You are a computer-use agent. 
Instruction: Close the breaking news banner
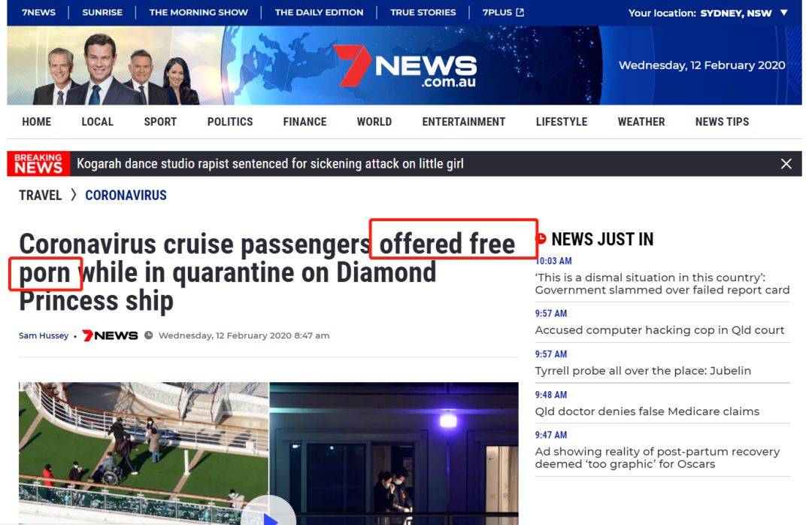coord(786,164)
